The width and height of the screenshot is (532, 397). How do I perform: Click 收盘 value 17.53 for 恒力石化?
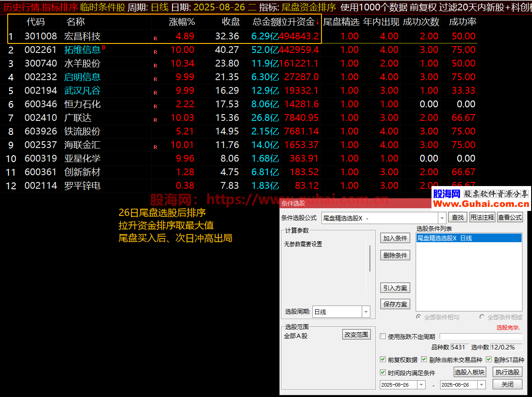tap(227, 104)
